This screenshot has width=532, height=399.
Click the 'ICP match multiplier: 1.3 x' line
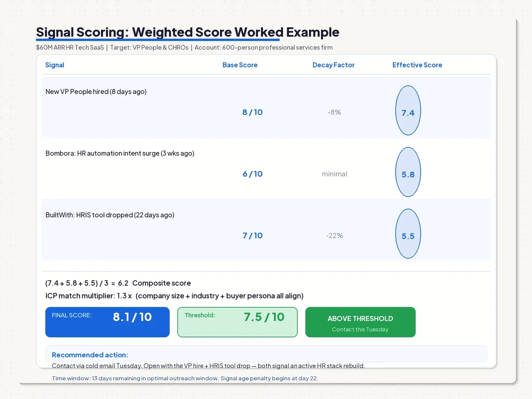[x=174, y=296]
